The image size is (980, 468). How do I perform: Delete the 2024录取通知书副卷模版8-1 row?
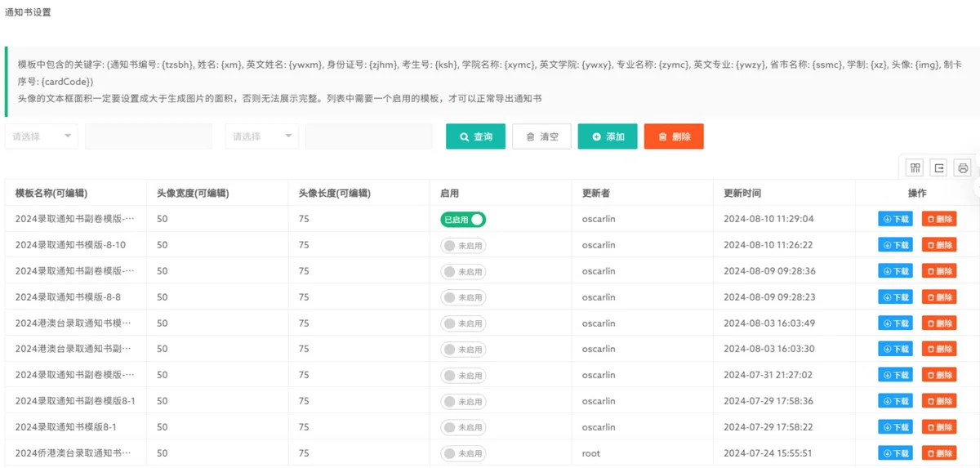point(939,401)
